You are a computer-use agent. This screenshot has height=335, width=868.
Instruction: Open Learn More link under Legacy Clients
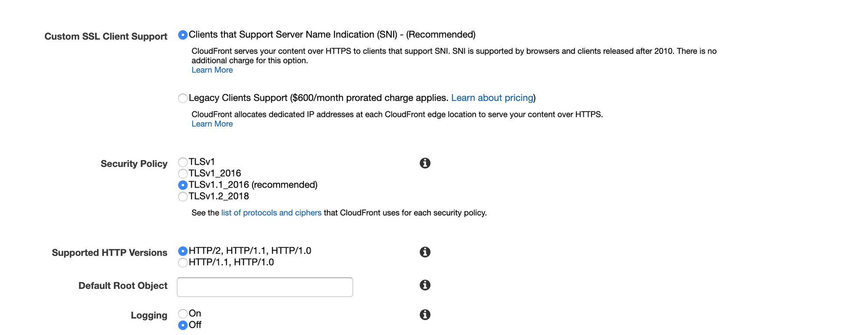pos(212,124)
